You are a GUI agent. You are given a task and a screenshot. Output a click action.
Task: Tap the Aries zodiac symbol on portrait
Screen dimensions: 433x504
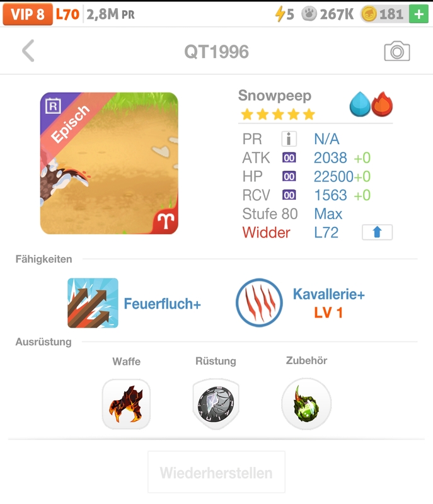(166, 221)
